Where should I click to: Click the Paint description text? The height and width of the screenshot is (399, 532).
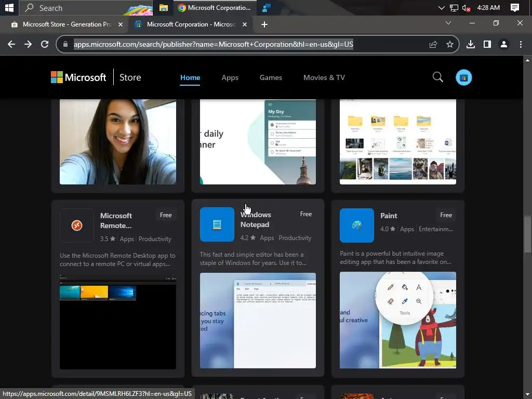click(395, 258)
